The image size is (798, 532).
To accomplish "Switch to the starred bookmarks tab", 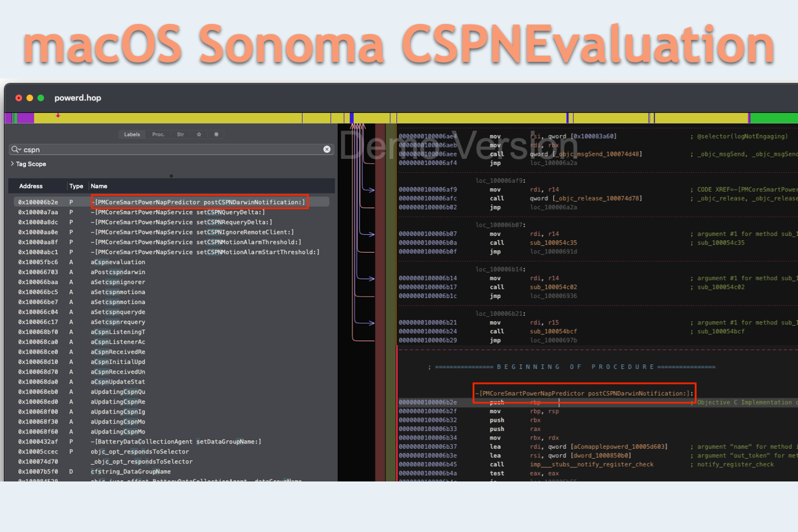I will pyautogui.click(x=199, y=134).
